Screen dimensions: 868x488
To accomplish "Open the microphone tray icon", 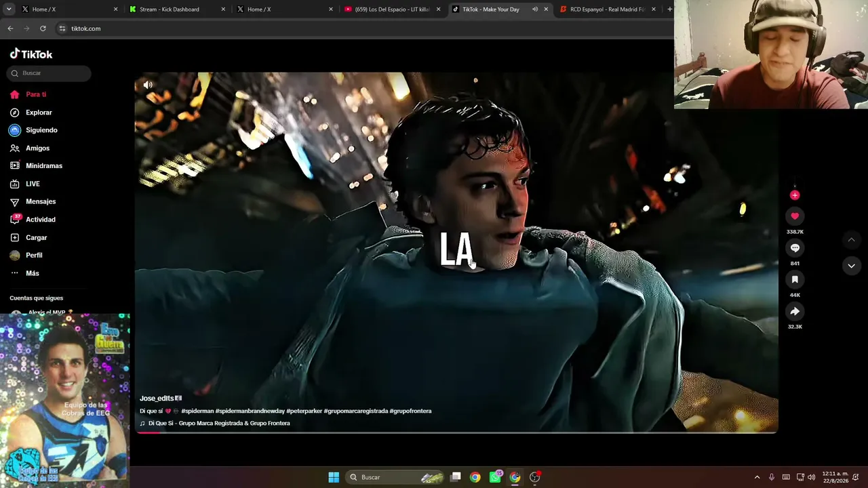I will click(771, 477).
